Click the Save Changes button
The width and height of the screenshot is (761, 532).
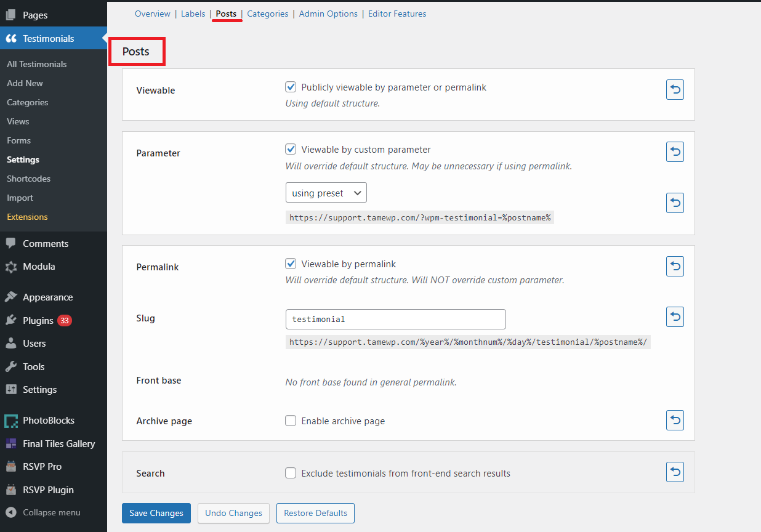pos(156,513)
